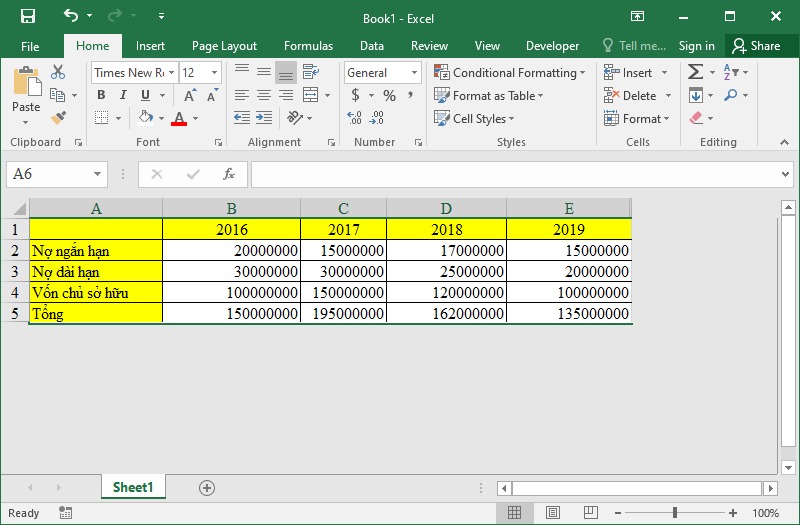Decrease font size with small A
Viewport: 800px width, 525px height.
[x=212, y=95]
